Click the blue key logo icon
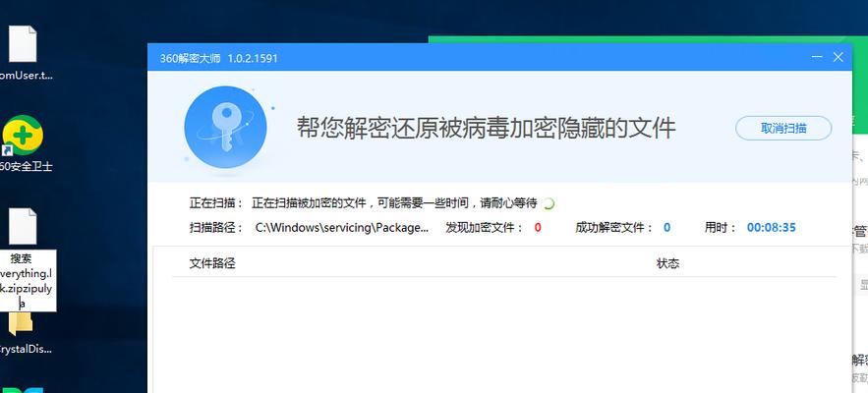 (x=225, y=128)
